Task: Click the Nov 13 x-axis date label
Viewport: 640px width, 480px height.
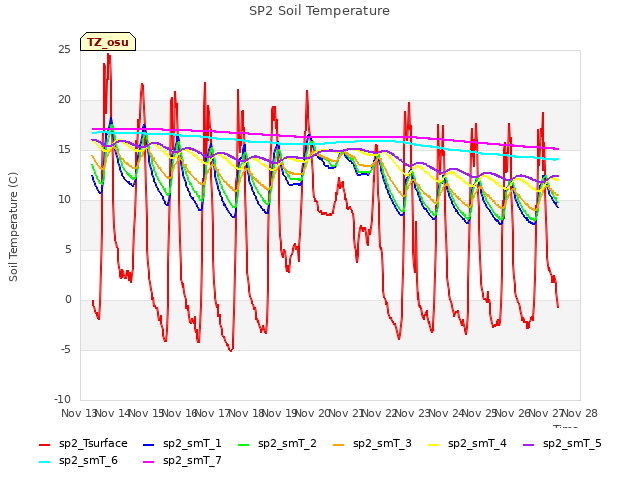Action: click(79, 413)
